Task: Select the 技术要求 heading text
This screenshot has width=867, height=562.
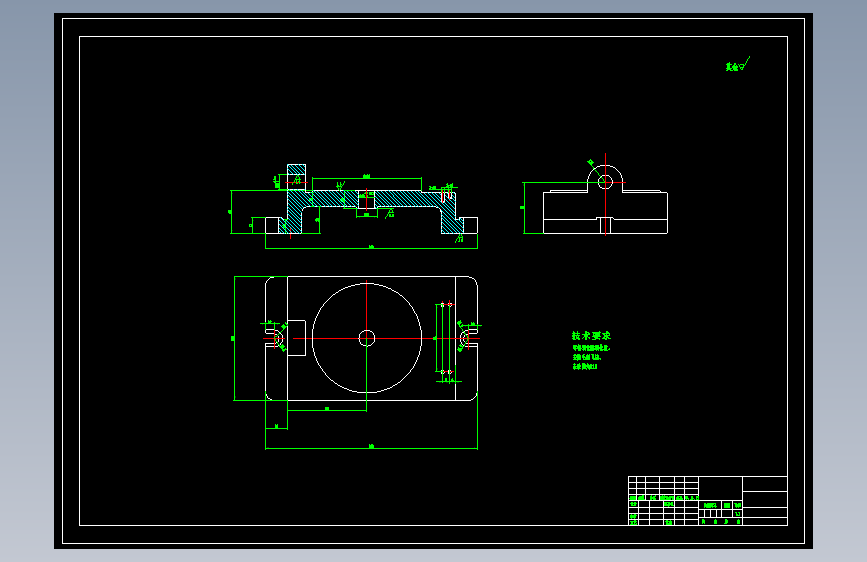Action: [591, 336]
